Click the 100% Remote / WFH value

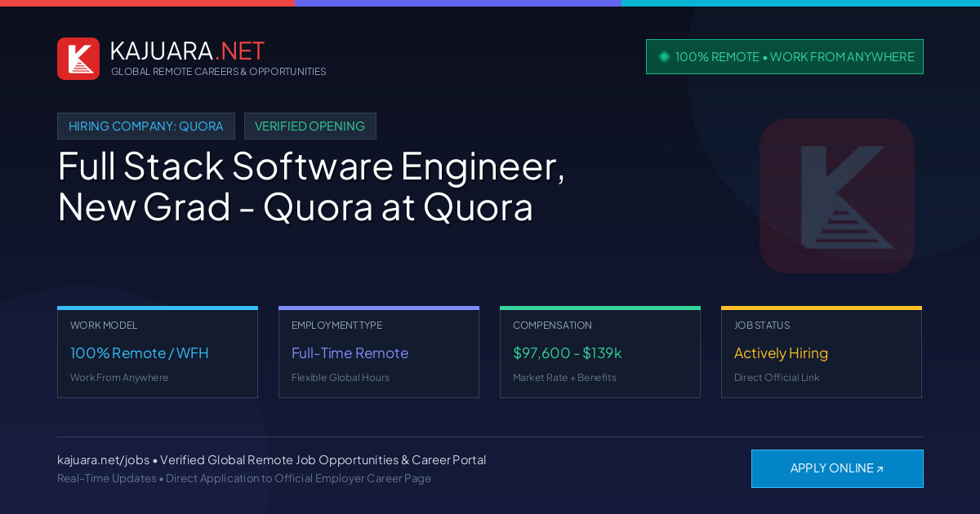140,353
